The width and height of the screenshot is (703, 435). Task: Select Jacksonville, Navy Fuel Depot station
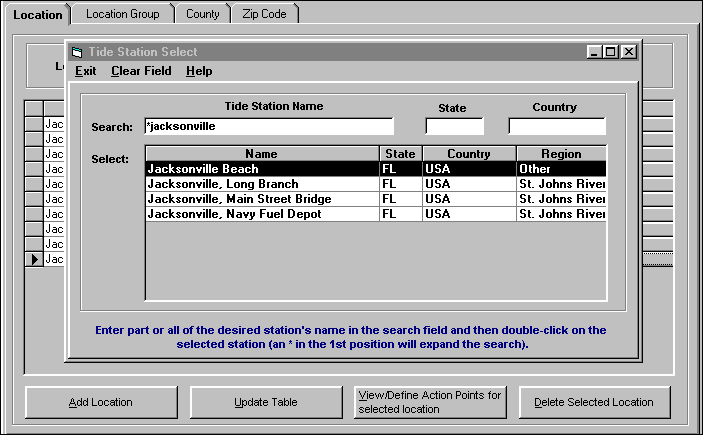pos(262,214)
